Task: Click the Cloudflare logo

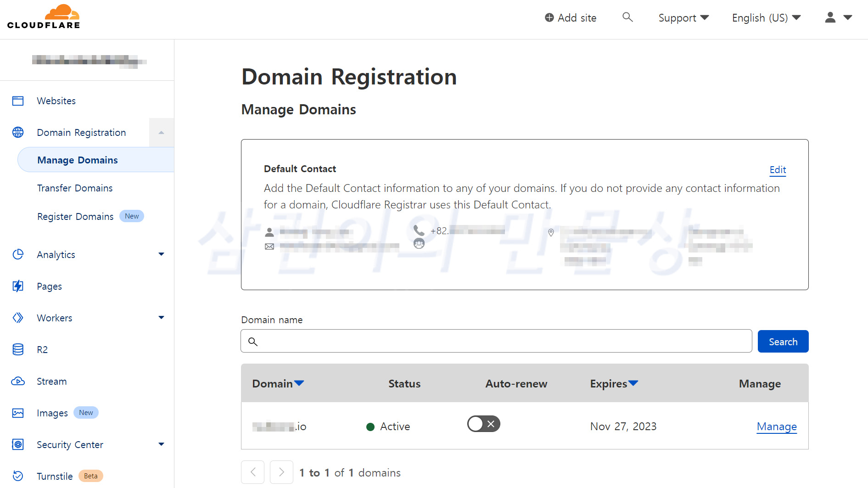Action: tap(44, 17)
